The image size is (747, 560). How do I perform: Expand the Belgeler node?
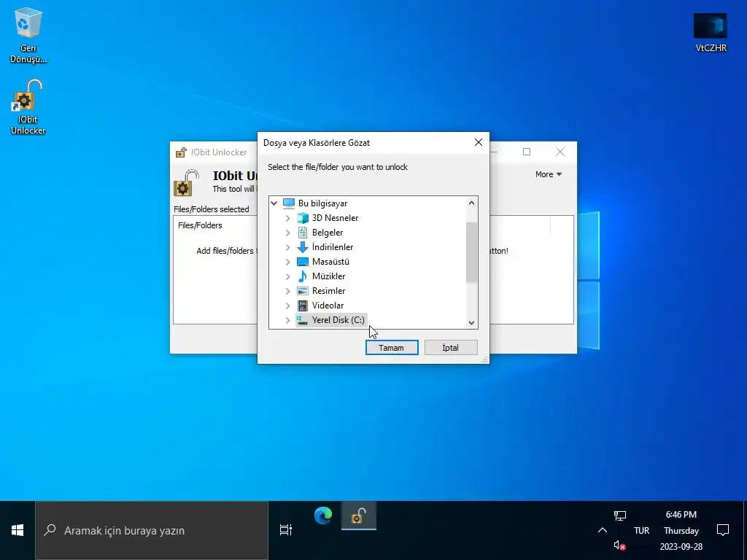tap(287, 233)
